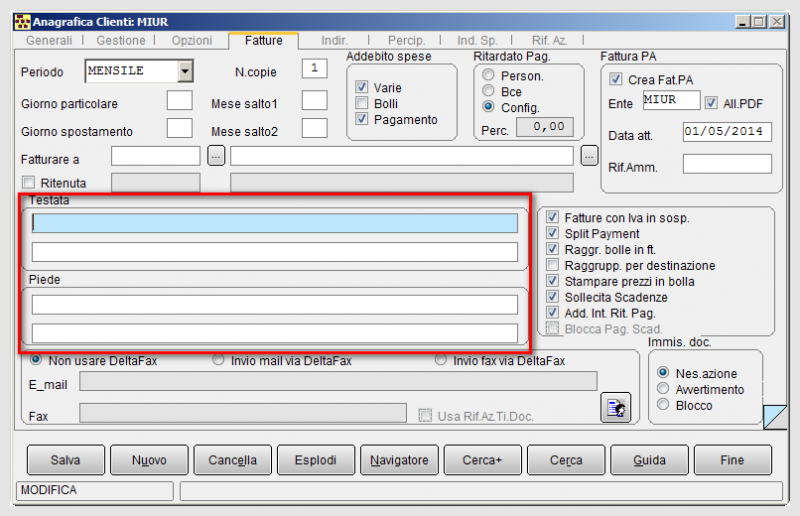
Task: Switch to the Generali tab
Action: tap(49, 40)
